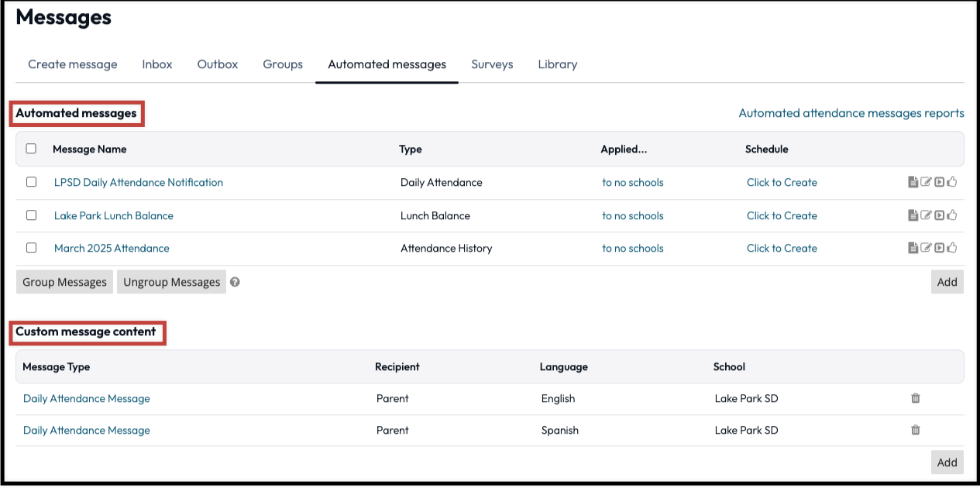Open Automated attendance messages reports
The width and height of the screenshot is (980, 488).
(851, 112)
